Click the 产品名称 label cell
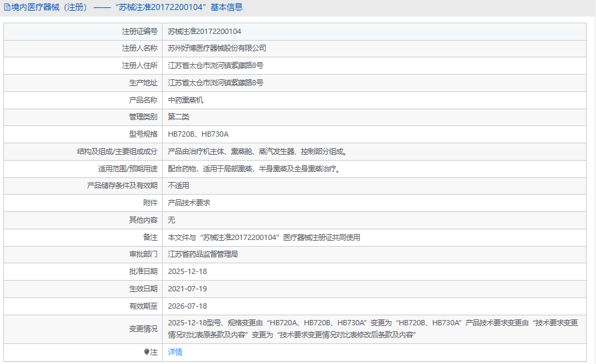 83,100
